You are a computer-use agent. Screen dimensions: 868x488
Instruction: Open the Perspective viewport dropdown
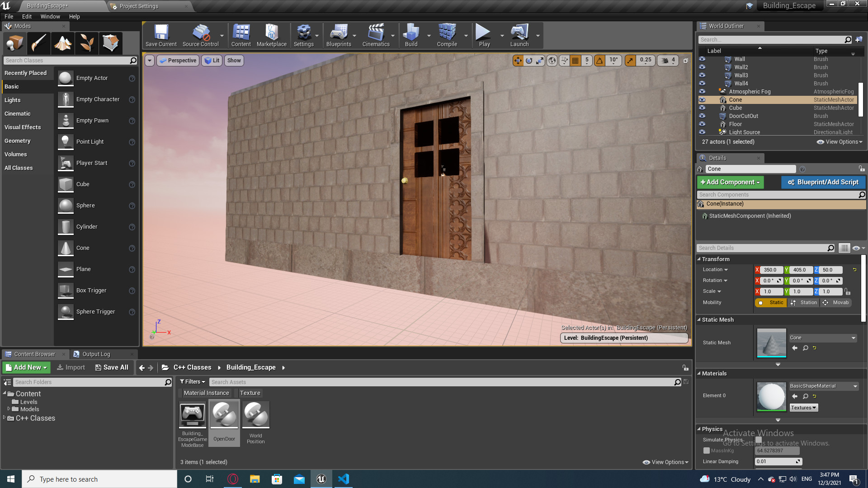click(x=178, y=60)
